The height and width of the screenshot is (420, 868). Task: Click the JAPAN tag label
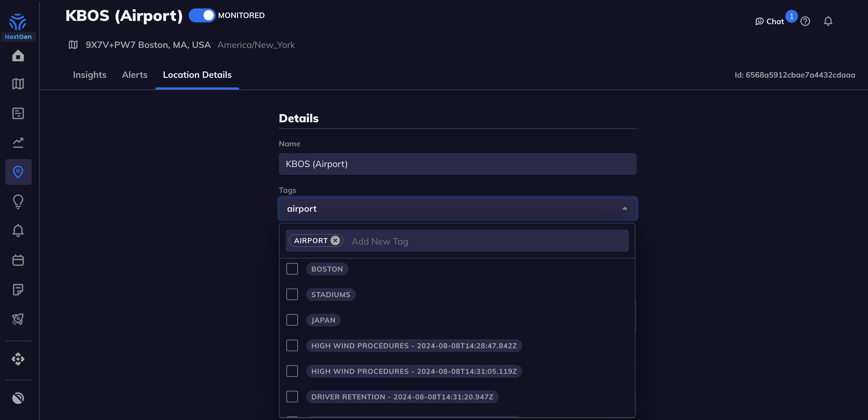(323, 320)
